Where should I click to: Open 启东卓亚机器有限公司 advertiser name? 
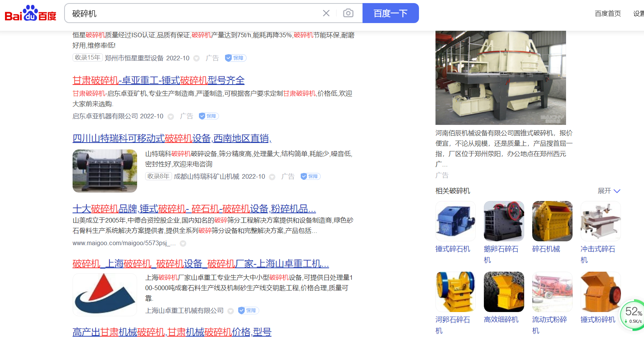coord(105,116)
